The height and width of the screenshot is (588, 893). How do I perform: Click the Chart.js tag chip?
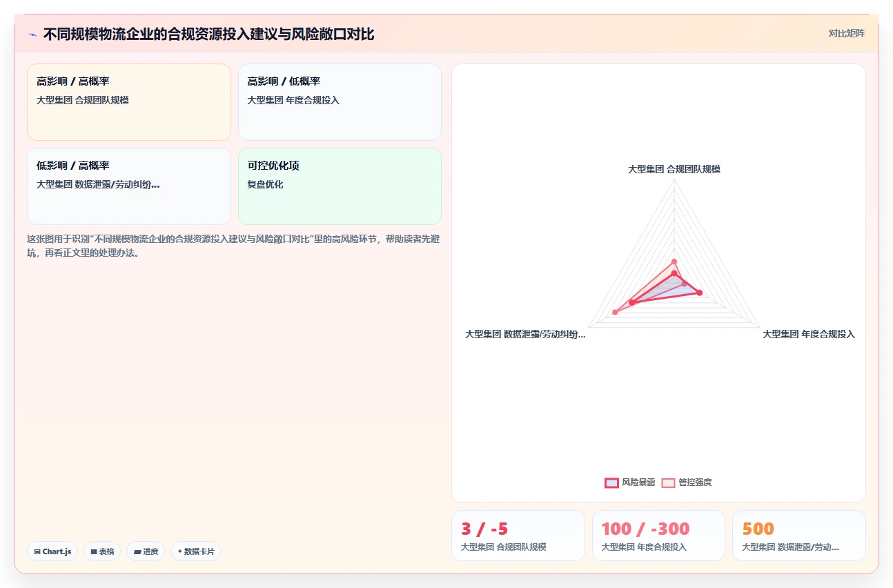click(52, 551)
